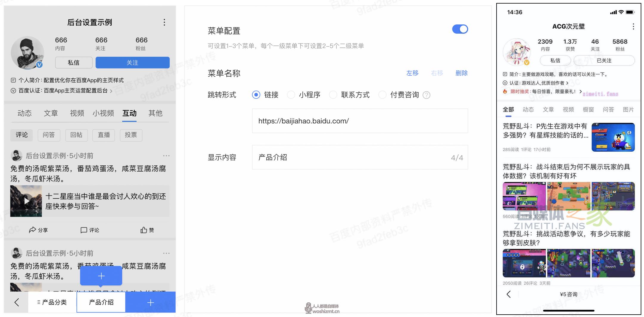
Task: Select the 小程序 radio option
Action: (291, 95)
